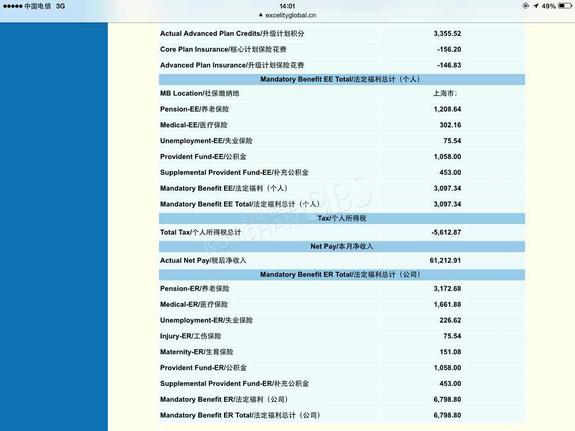Click the Provident Fund-ER amount
575x431 pixels.
[447, 368]
